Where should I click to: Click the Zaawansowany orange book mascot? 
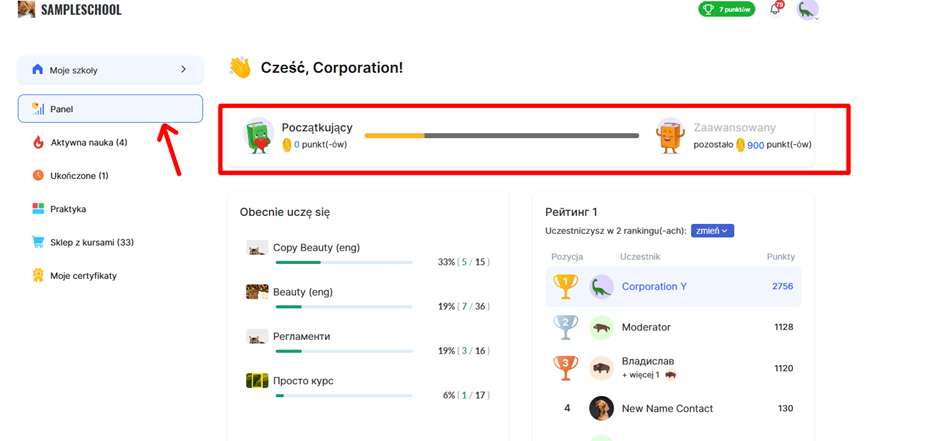(x=671, y=136)
